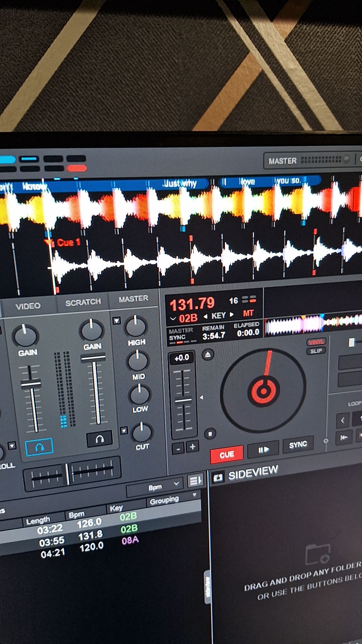Open the dropdown beside the HIGH knob
This screenshot has width=362, height=644.
click(x=117, y=321)
